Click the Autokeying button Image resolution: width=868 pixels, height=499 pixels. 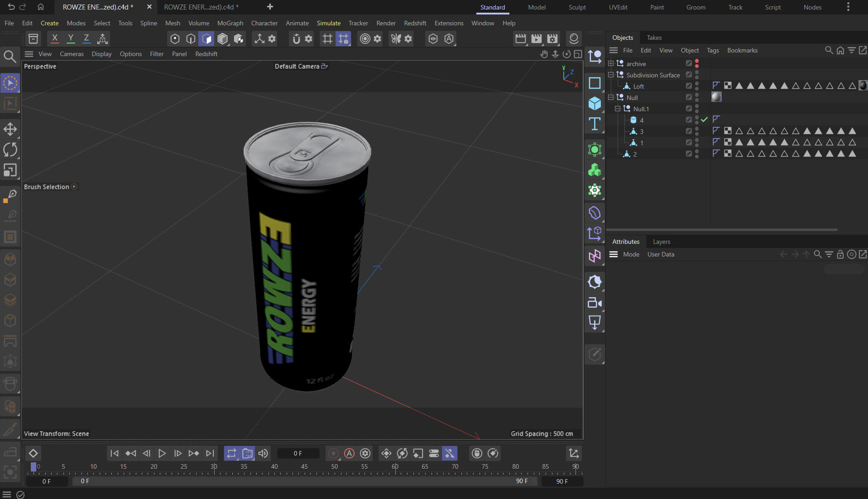click(349, 453)
